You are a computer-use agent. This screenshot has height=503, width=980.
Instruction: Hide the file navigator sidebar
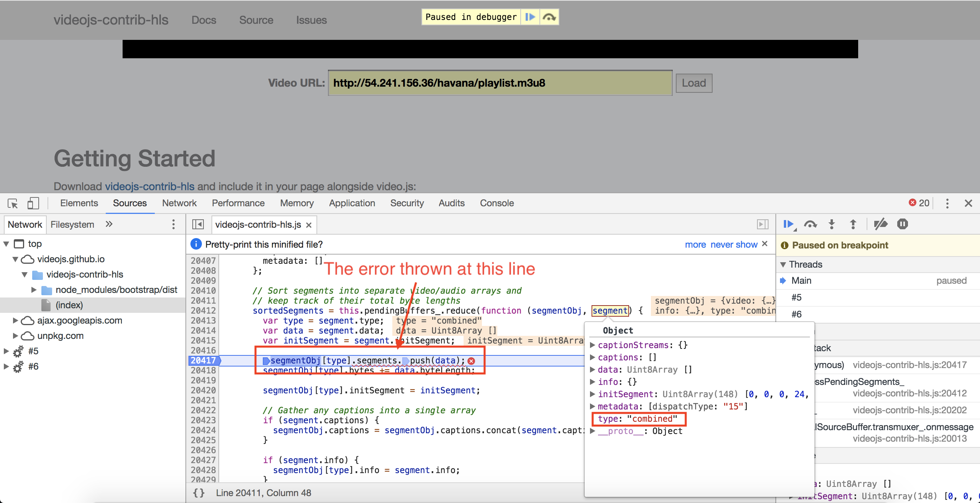pyautogui.click(x=198, y=224)
